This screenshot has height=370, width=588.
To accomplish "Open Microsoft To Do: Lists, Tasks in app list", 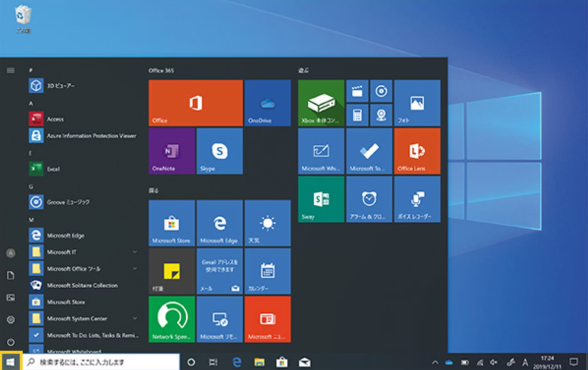I will (83, 335).
